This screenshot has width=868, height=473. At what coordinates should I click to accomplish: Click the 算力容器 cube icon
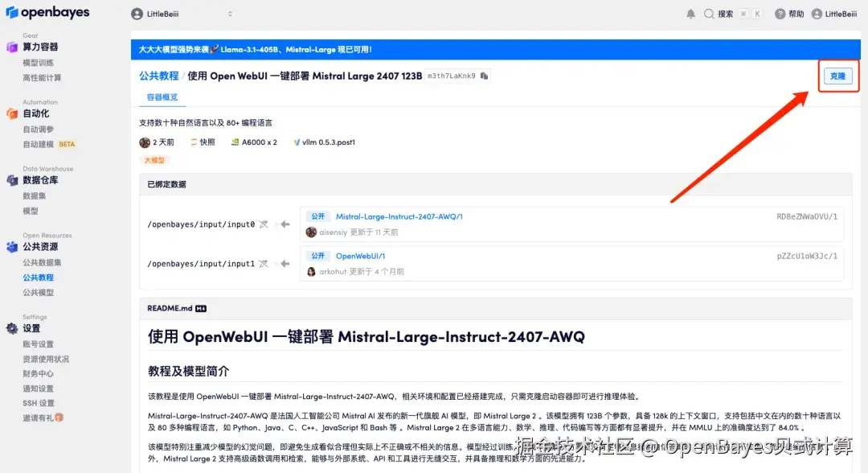click(12, 47)
